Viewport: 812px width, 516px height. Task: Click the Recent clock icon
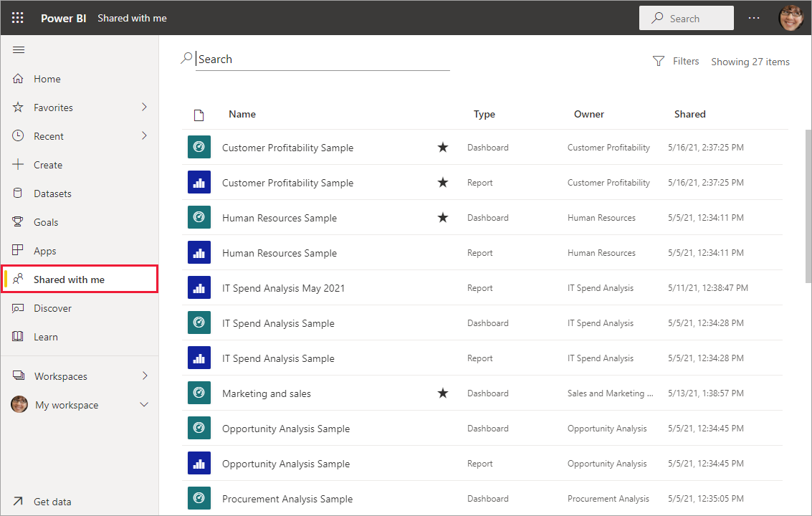18,135
